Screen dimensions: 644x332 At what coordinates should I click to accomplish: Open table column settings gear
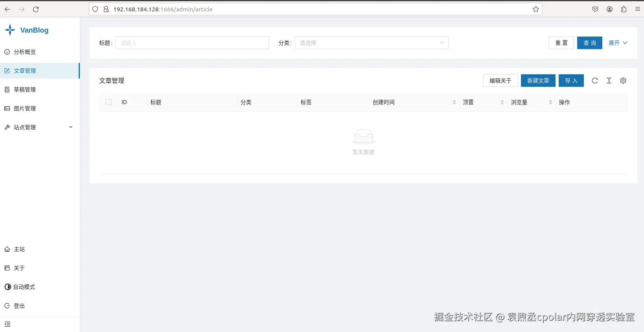click(623, 81)
